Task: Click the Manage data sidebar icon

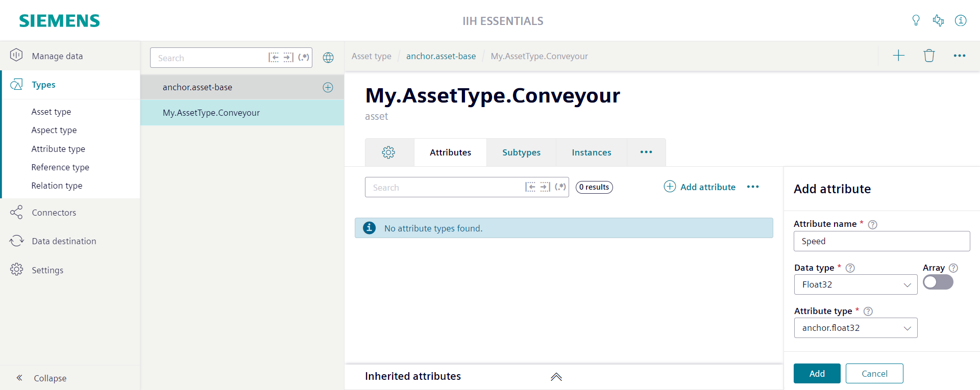Action: (x=16, y=55)
